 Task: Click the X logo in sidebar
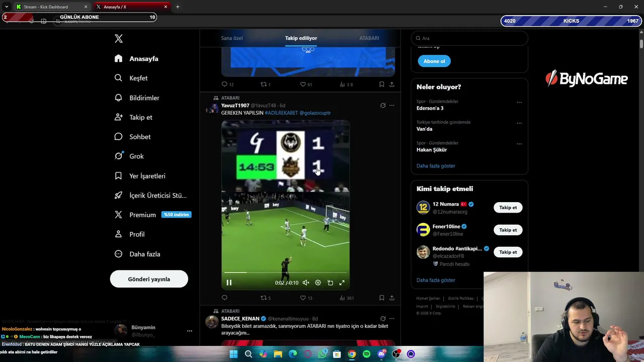pyautogui.click(x=118, y=39)
